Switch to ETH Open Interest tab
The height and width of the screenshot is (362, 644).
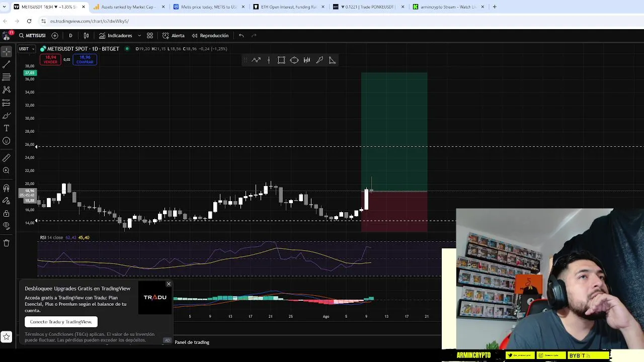[288, 7]
